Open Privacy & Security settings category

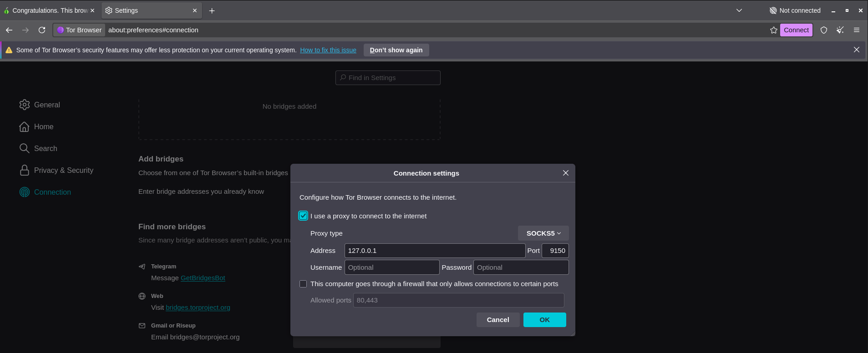point(56,170)
